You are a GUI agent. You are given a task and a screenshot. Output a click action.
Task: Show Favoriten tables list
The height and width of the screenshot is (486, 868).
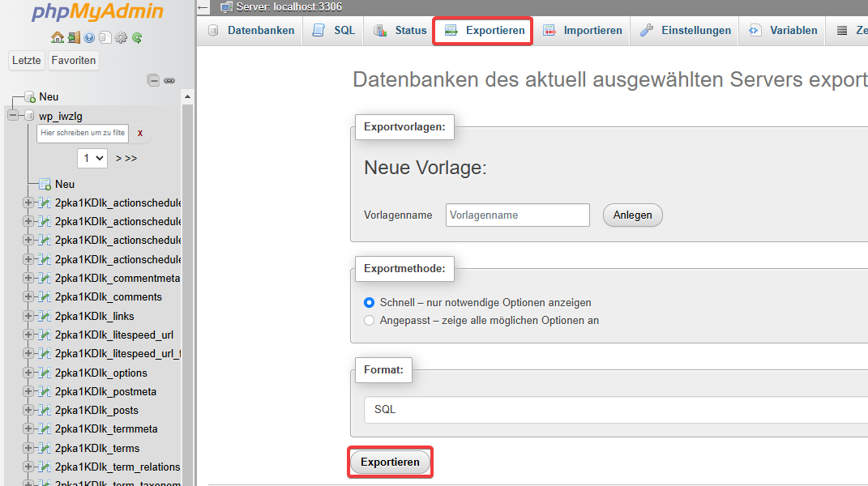(x=74, y=60)
